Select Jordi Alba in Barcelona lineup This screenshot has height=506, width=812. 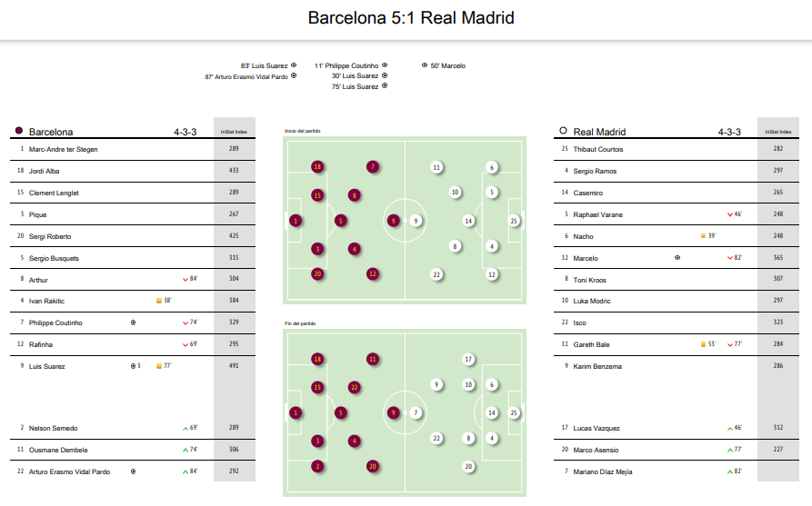[44, 171]
